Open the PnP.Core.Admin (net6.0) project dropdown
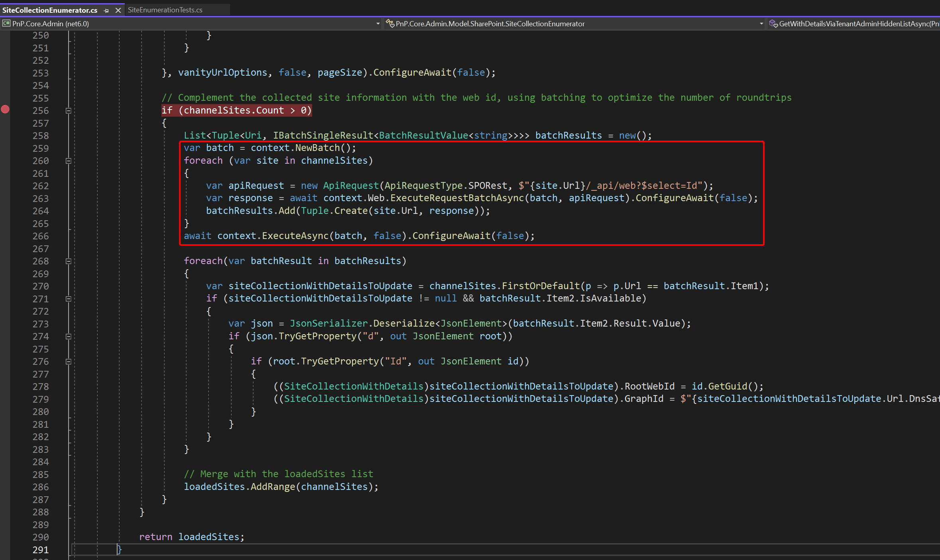 (x=377, y=23)
